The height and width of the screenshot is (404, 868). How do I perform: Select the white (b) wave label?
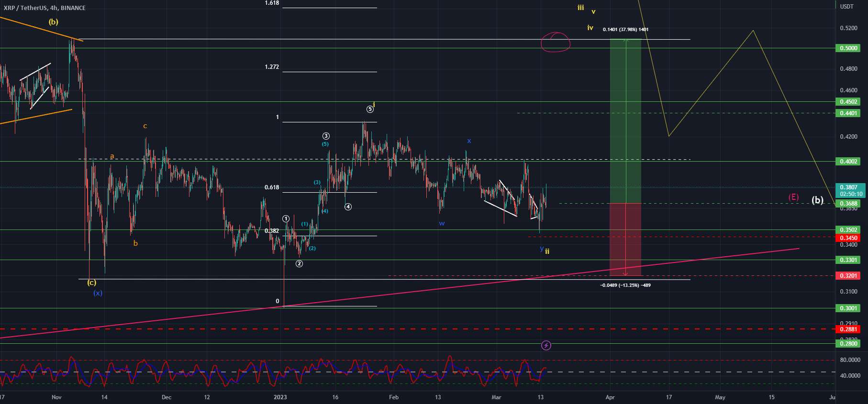click(817, 200)
